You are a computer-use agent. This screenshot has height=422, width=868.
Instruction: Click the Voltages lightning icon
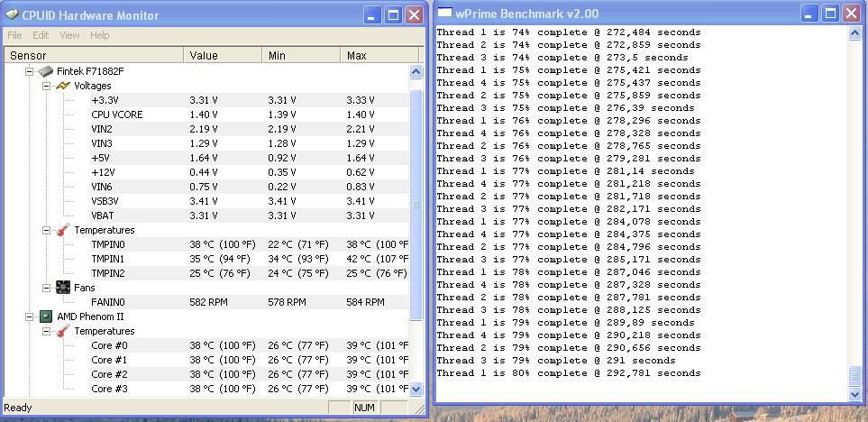pyautogui.click(x=62, y=86)
